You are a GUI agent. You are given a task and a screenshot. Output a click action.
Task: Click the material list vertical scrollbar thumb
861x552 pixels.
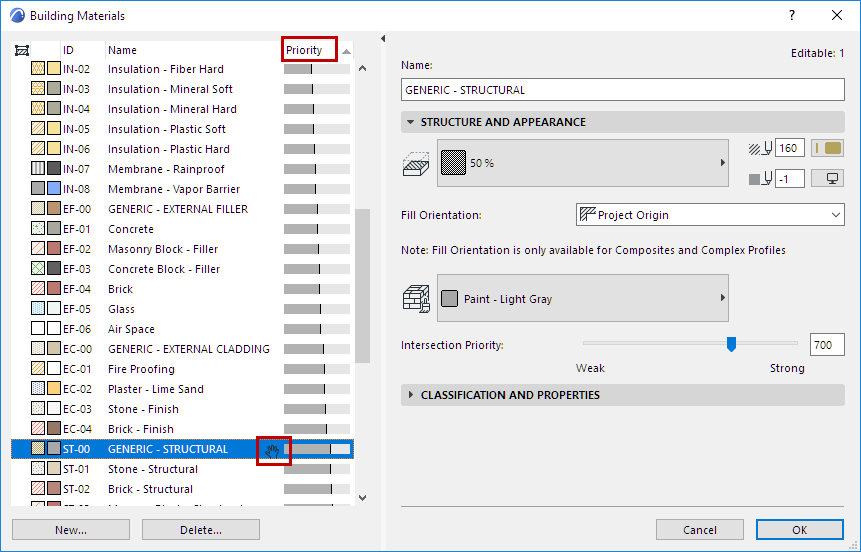click(x=362, y=286)
